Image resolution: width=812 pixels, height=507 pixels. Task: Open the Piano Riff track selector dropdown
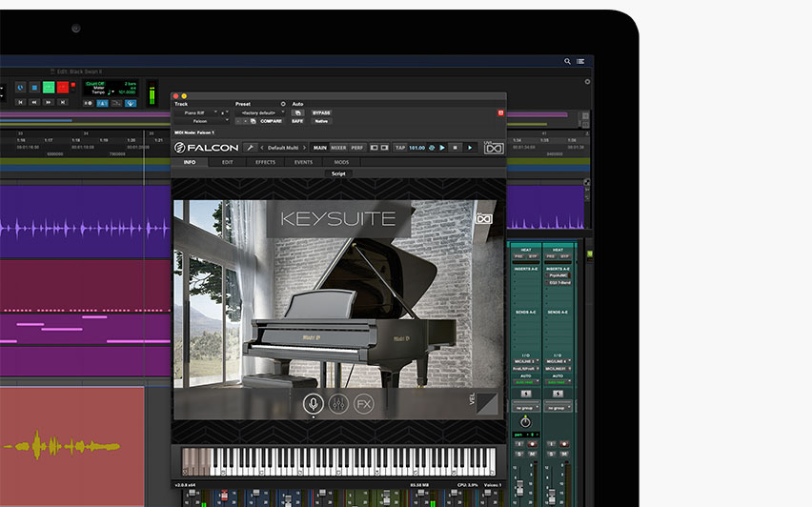196,112
